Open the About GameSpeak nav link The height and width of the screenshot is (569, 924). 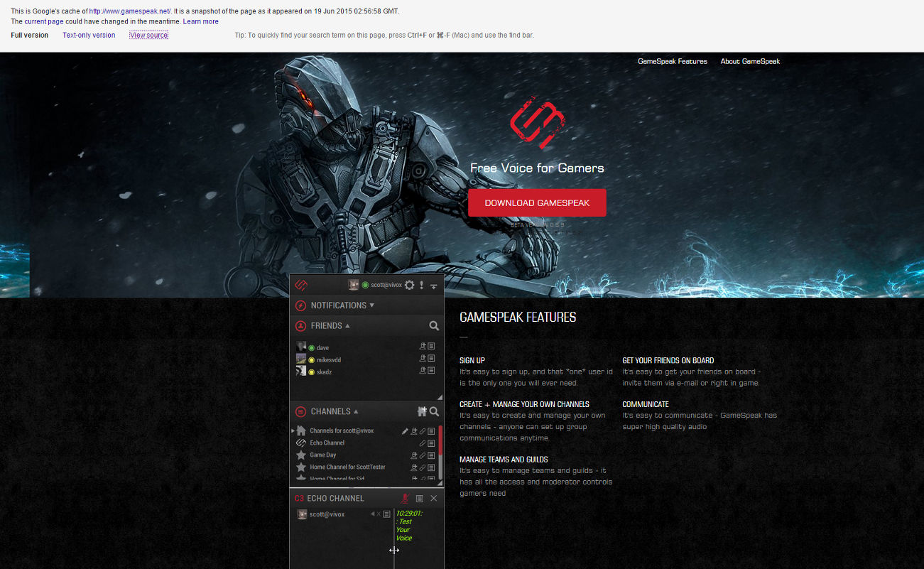pos(750,61)
